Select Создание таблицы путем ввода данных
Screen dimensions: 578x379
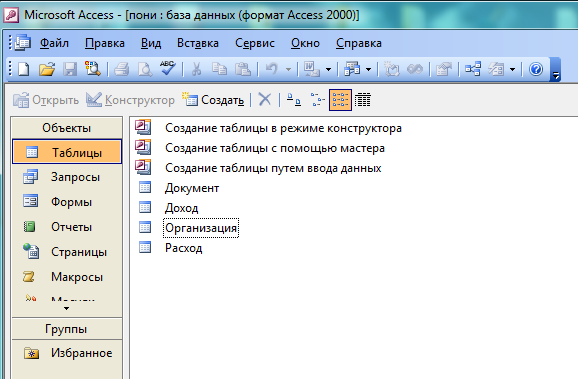tap(273, 168)
